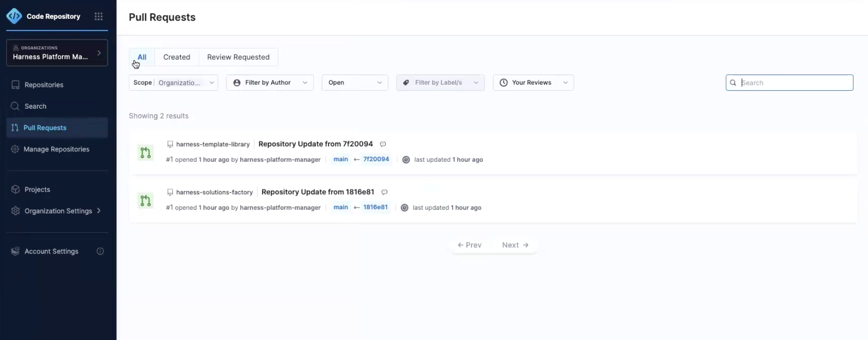Viewport: 868px width, 340px height.
Task: Expand the Filter by Author dropdown
Action: [270, 83]
